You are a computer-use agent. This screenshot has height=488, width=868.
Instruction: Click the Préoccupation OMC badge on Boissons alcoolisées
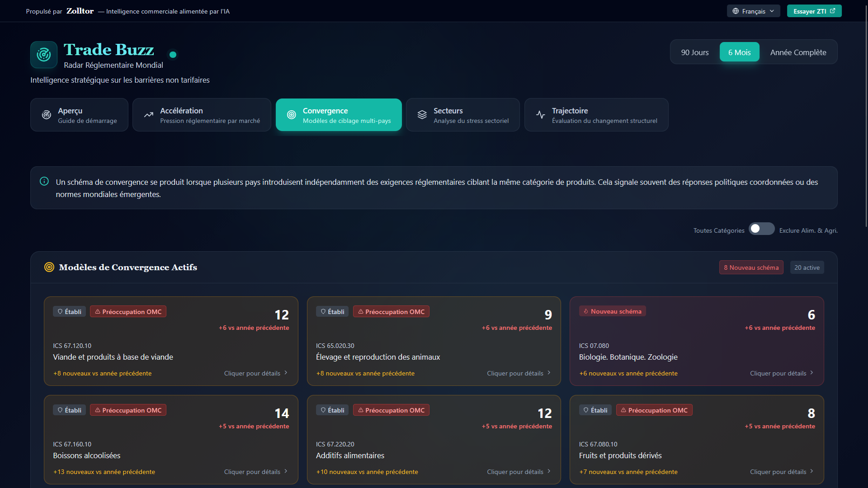(128, 410)
